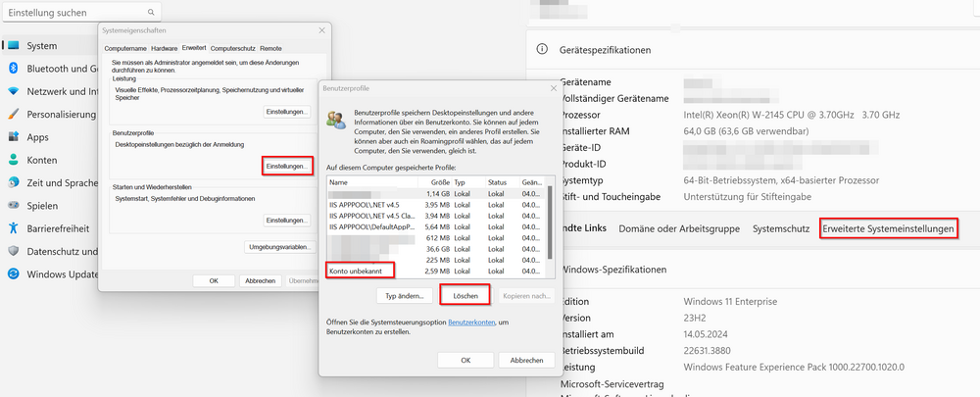Switch to the Computerschutz tab
980x397 pixels.
233,47
